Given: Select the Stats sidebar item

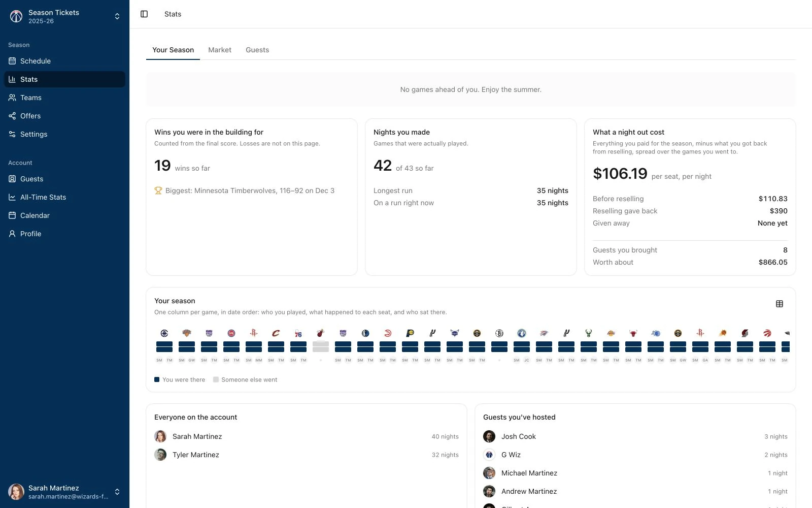Looking at the screenshot, I should [64, 79].
